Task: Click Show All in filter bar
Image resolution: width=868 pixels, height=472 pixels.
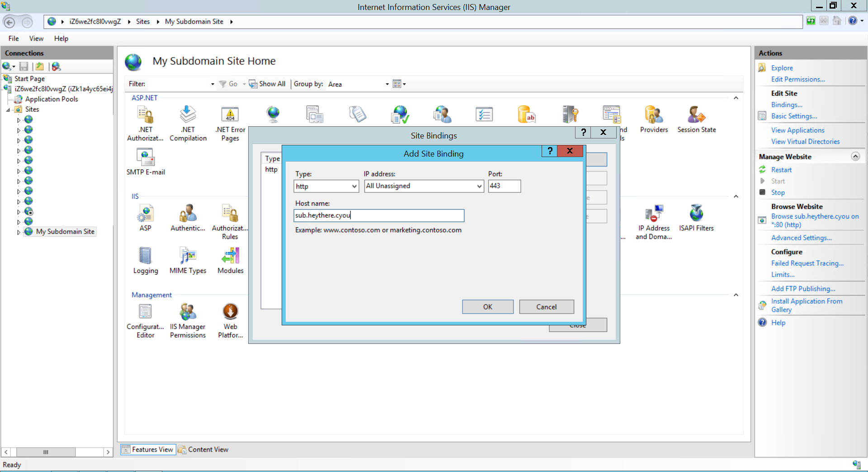Action: click(267, 84)
